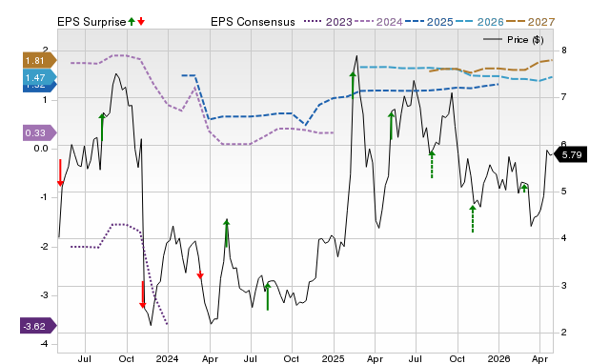
Task: Click the dark purple -3.62 value tag
Action: [38, 326]
